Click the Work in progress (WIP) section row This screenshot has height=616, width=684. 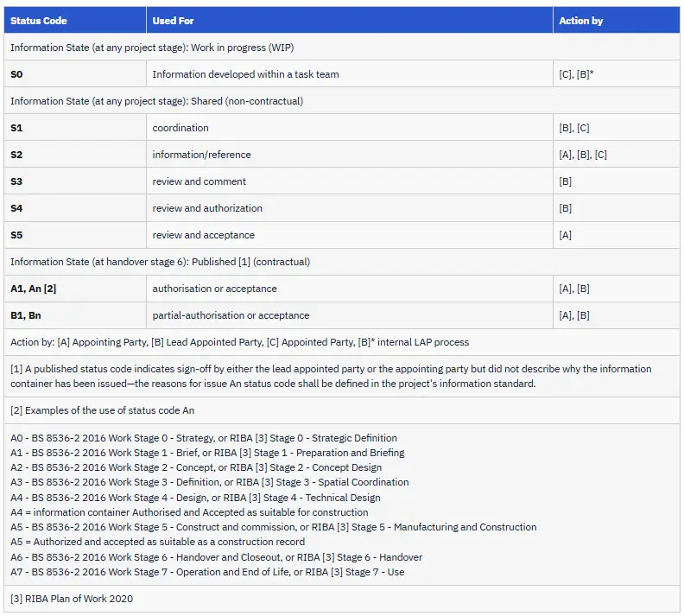coord(342,48)
